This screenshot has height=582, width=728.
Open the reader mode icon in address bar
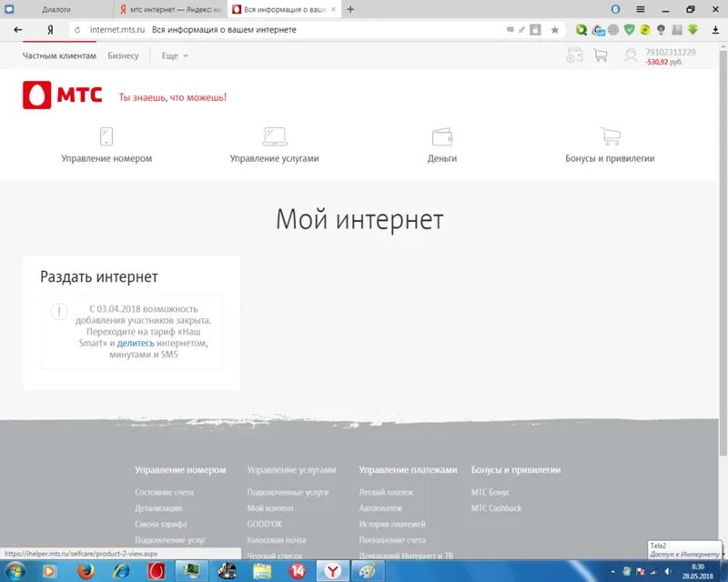[535, 30]
